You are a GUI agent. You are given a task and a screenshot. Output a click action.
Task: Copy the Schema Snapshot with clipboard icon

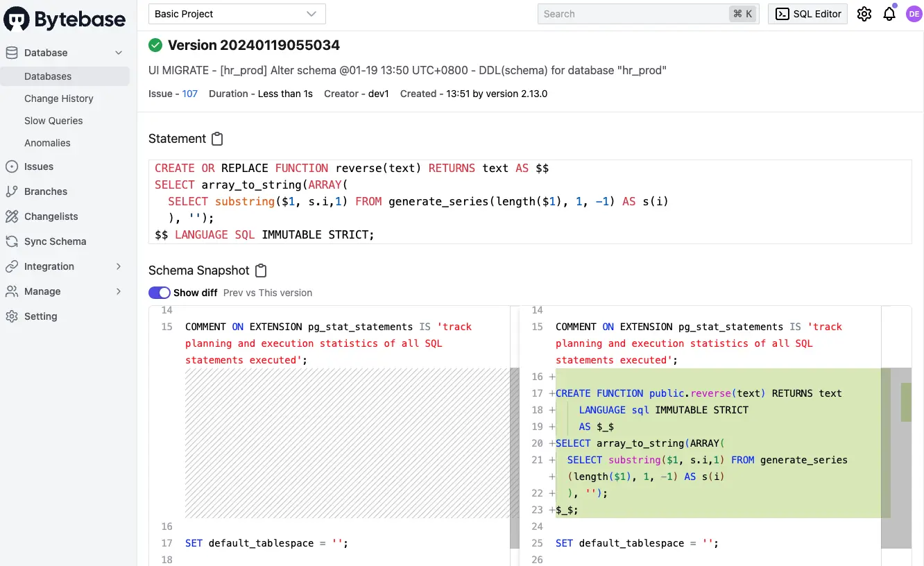(x=261, y=271)
